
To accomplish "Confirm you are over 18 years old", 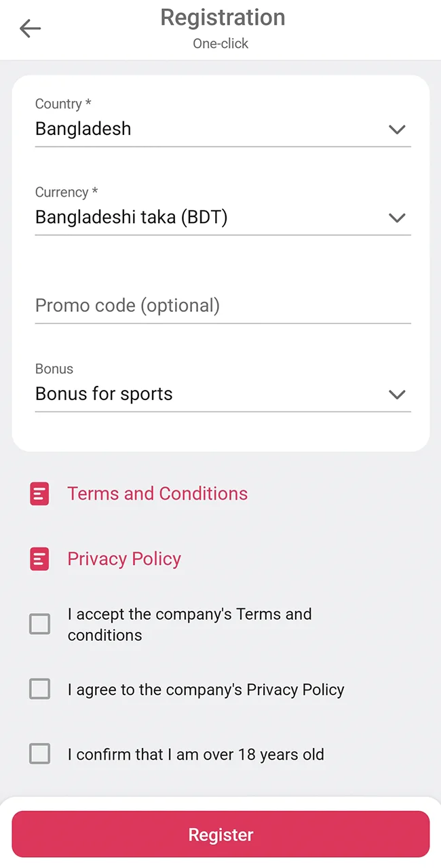I will [39, 753].
